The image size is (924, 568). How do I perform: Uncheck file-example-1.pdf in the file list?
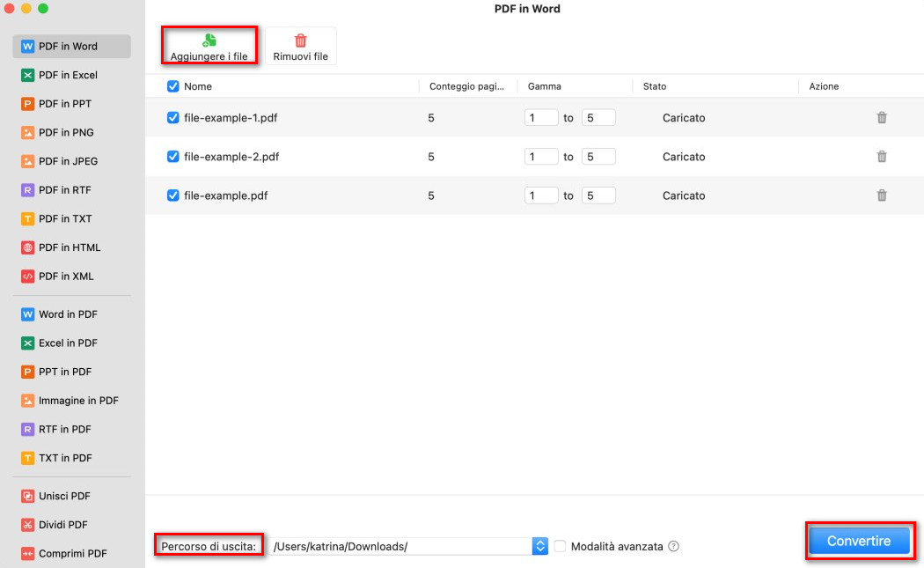point(172,117)
